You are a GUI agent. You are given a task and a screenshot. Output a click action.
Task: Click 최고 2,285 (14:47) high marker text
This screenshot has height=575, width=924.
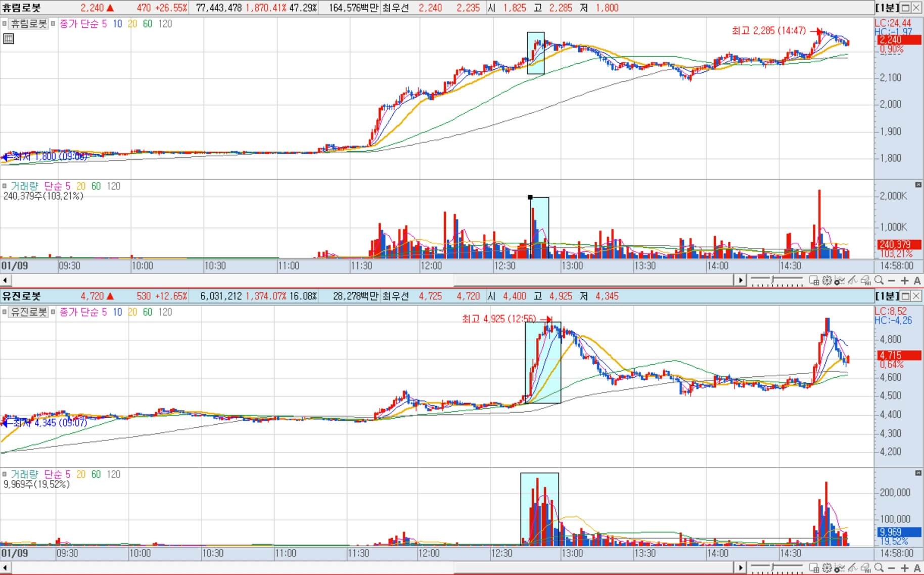pos(769,31)
